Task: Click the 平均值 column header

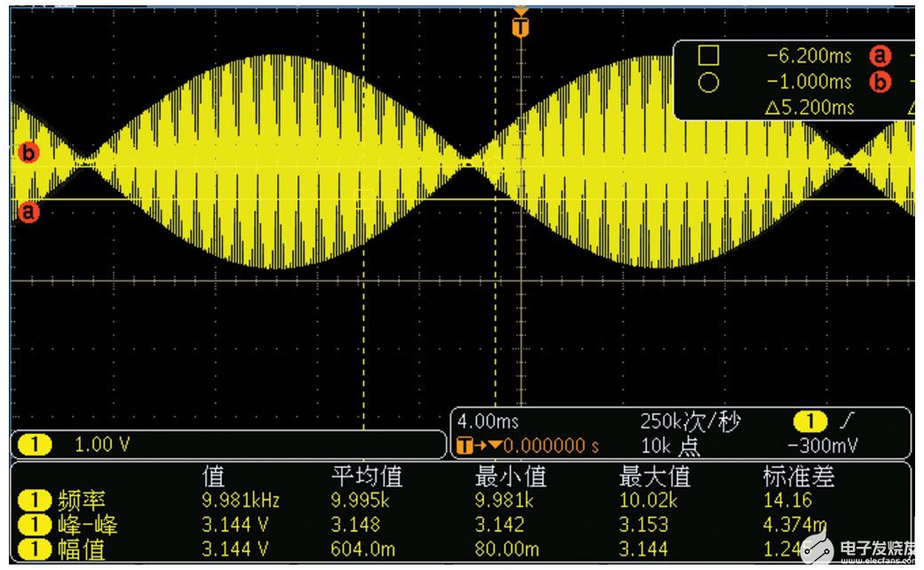Action: point(367,476)
